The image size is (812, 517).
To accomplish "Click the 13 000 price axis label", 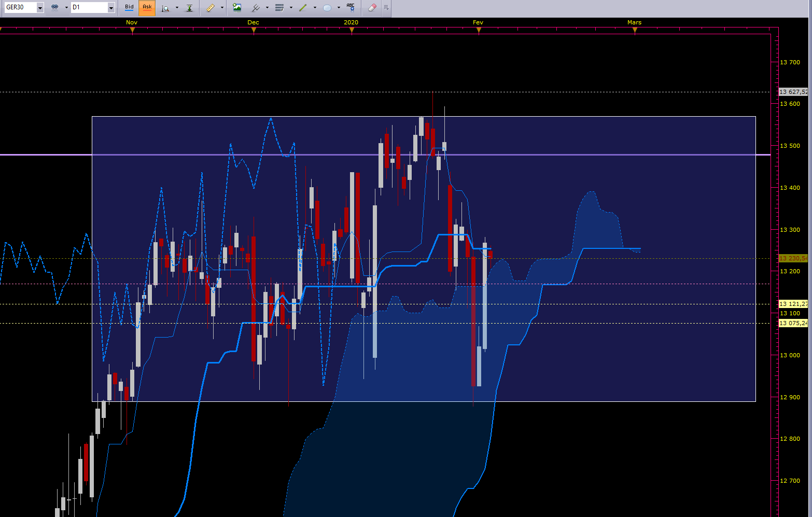I will pyautogui.click(x=790, y=355).
